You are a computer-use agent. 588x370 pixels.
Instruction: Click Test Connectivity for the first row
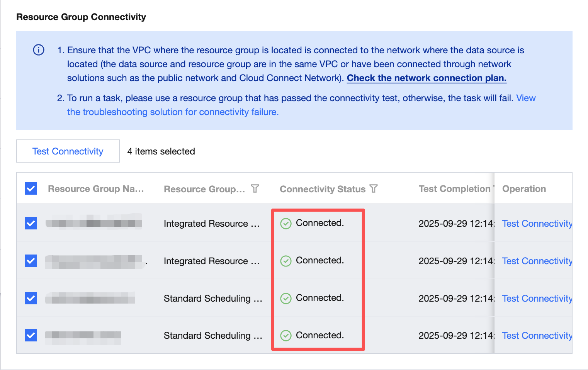coord(537,224)
